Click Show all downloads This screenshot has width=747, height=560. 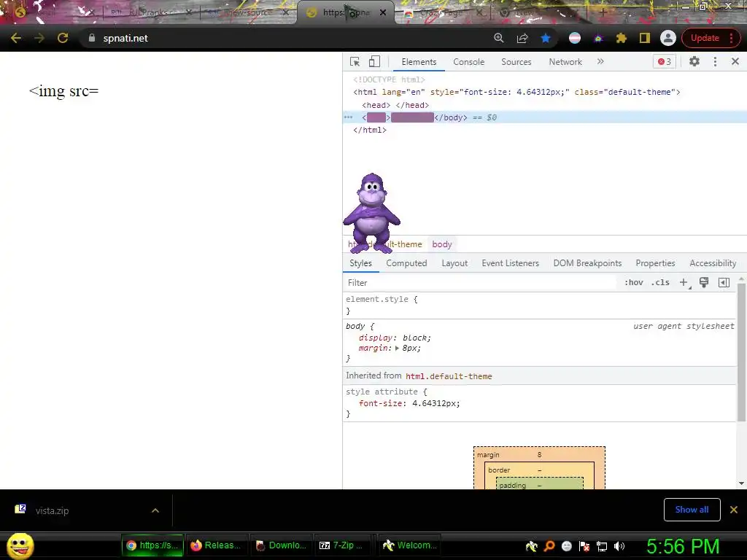tap(692, 510)
